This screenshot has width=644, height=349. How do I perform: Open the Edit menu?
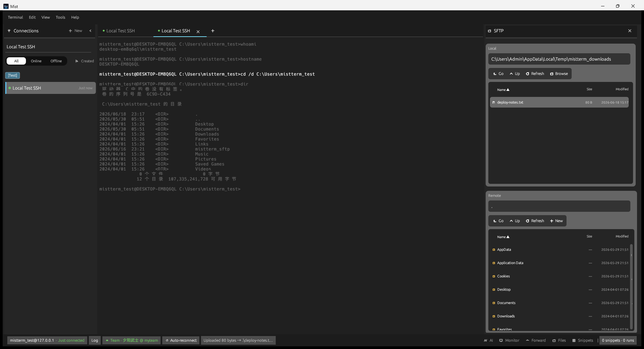(x=32, y=17)
